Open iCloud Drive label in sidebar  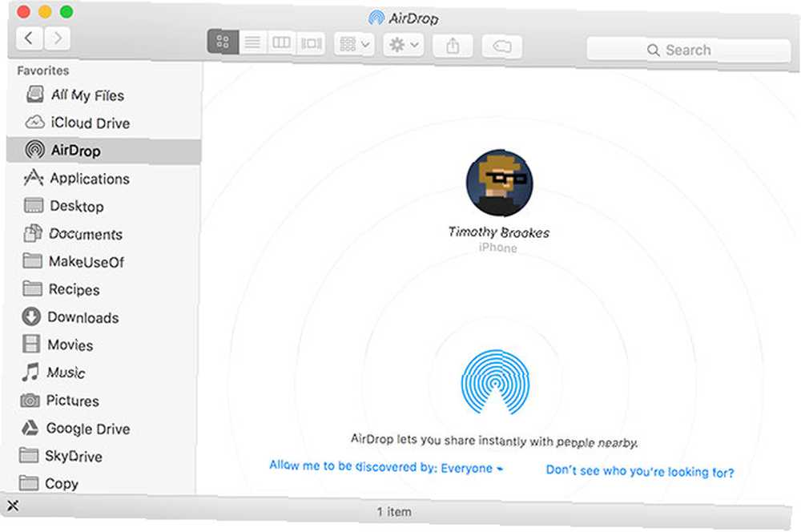point(90,123)
